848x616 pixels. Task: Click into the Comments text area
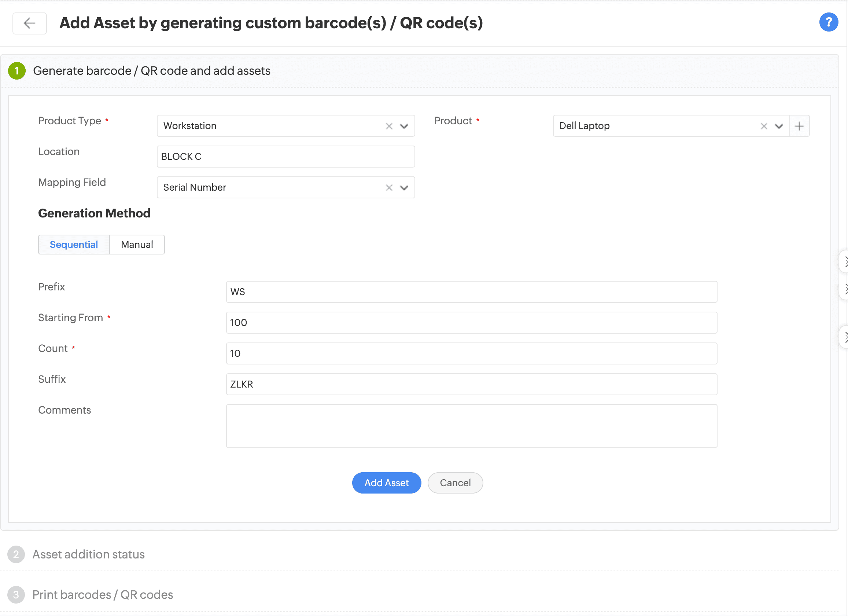471,426
